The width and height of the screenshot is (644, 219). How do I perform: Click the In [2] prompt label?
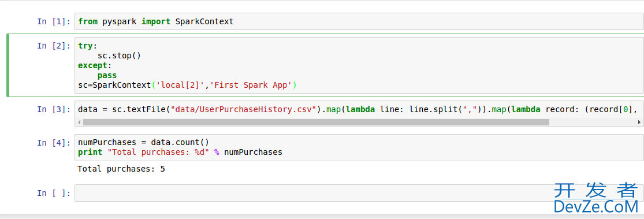click(54, 46)
